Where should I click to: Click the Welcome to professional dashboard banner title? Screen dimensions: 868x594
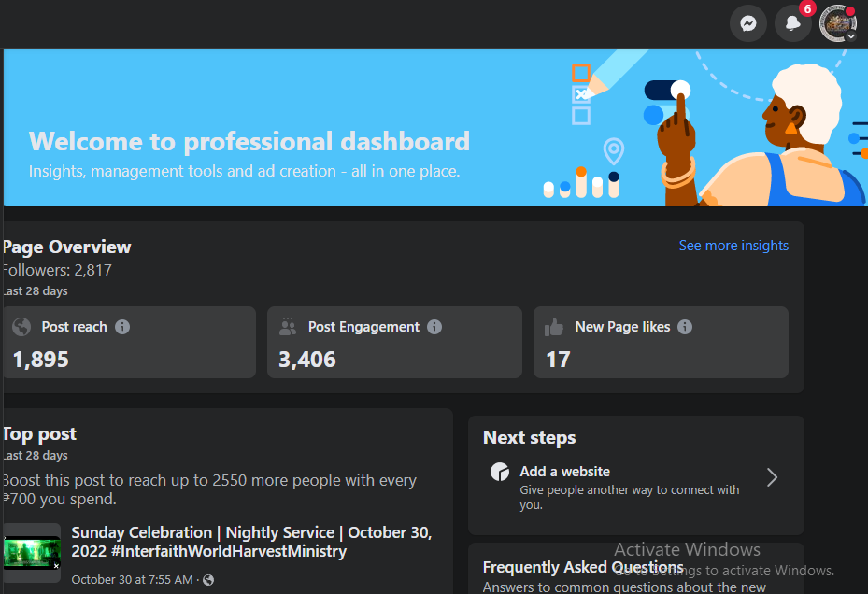tap(249, 141)
